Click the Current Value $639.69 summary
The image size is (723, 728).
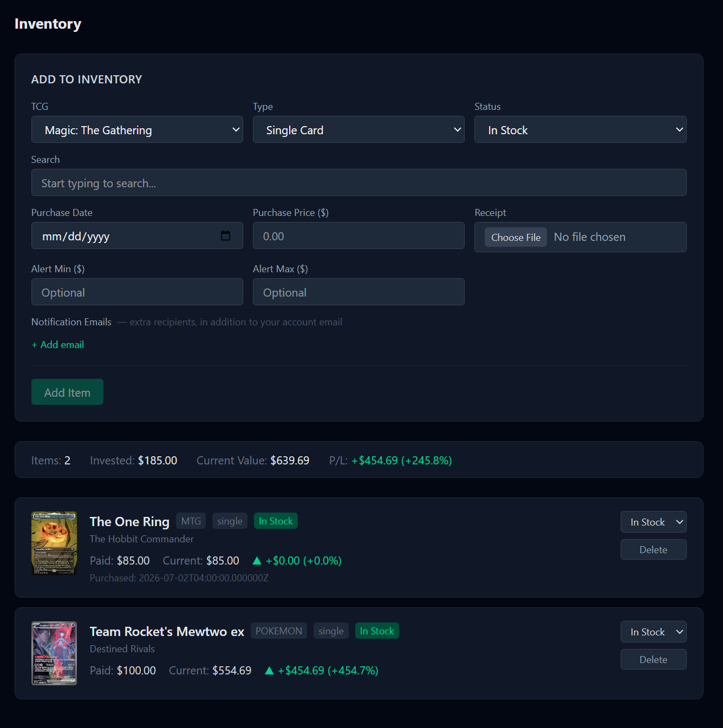253,460
